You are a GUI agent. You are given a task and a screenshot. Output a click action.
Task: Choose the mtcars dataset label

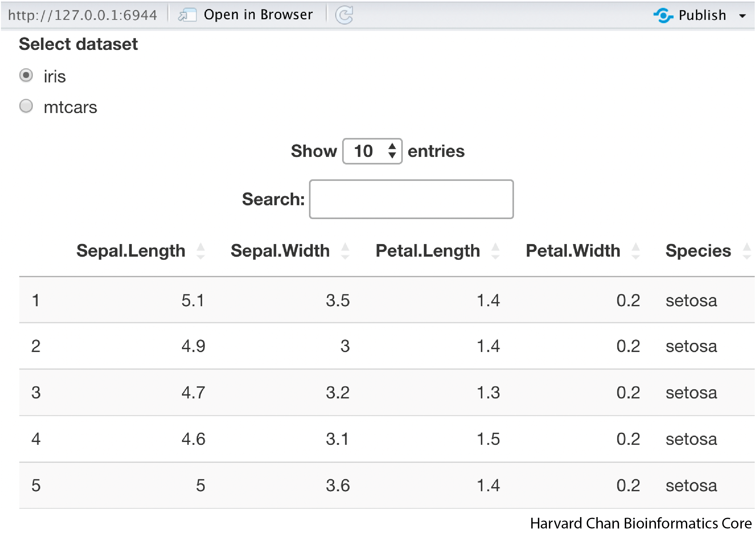click(70, 107)
